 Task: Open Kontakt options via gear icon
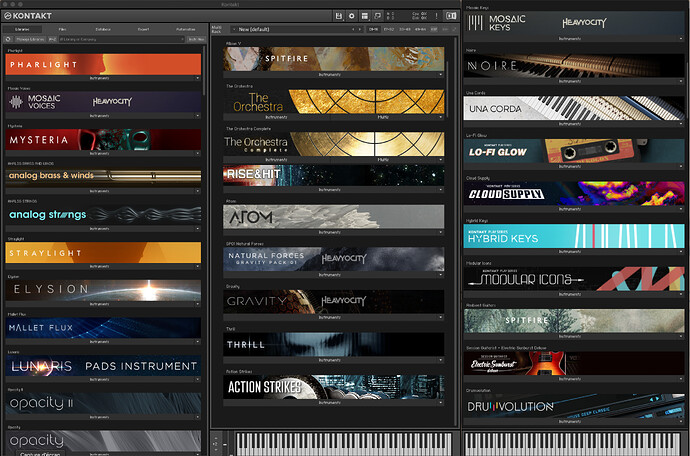coord(352,16)
